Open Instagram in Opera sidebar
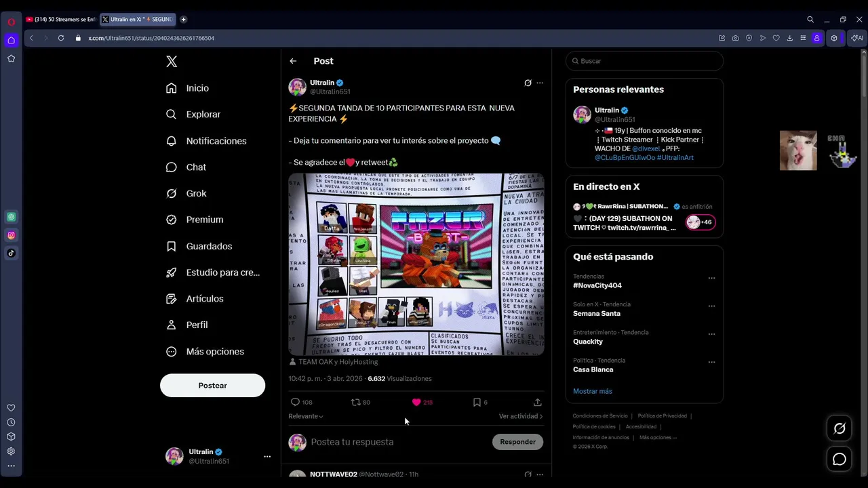Image resolution: width=868 pixels, height=488 pixels. point(11,235)
